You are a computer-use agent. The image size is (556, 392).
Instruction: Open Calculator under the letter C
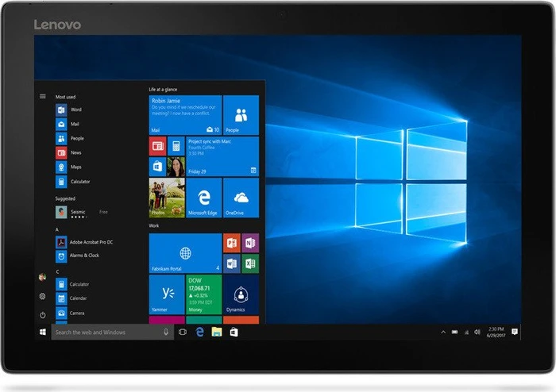[x=72, y=284]
